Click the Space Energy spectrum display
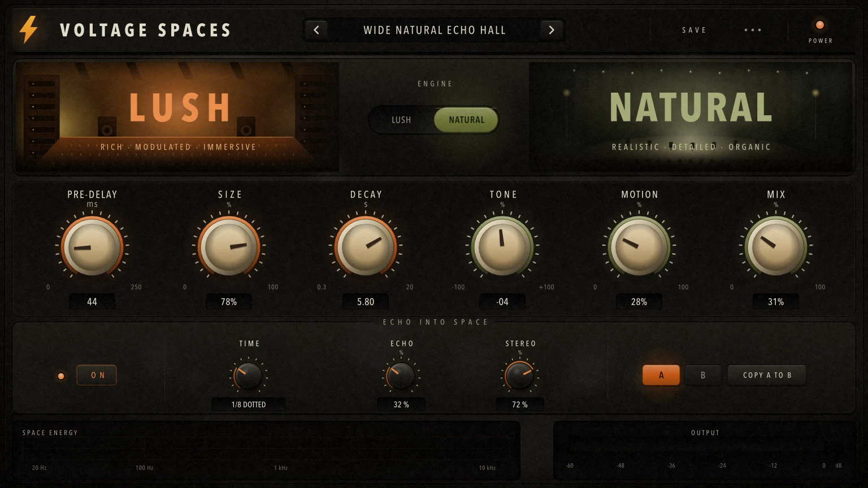 pos(266,450)
